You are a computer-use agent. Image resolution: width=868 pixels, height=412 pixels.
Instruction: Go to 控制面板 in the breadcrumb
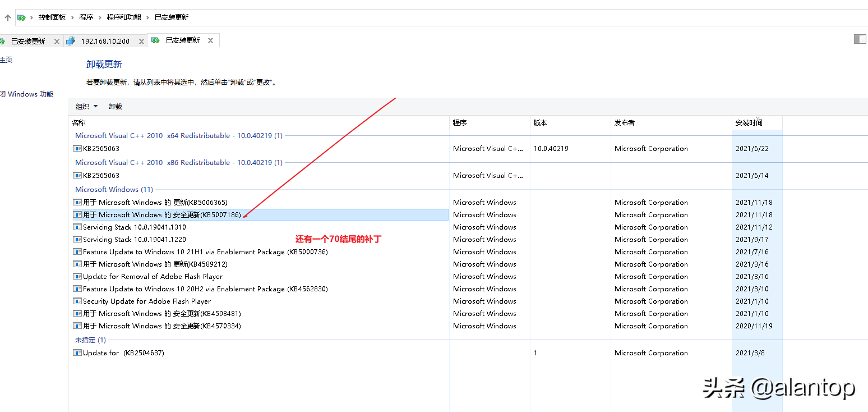tap(52, 17)
